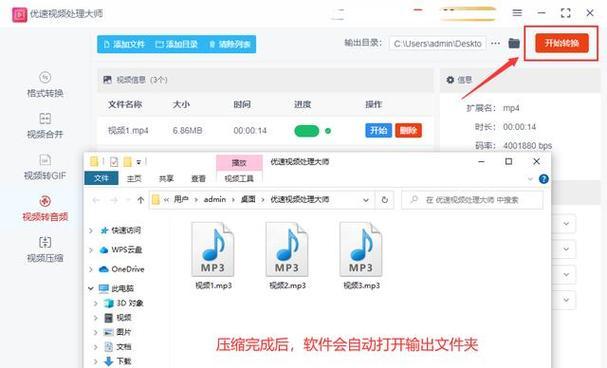
Task: Open 视频合并 in the left sidebar
Action: (x=45, y=126)
